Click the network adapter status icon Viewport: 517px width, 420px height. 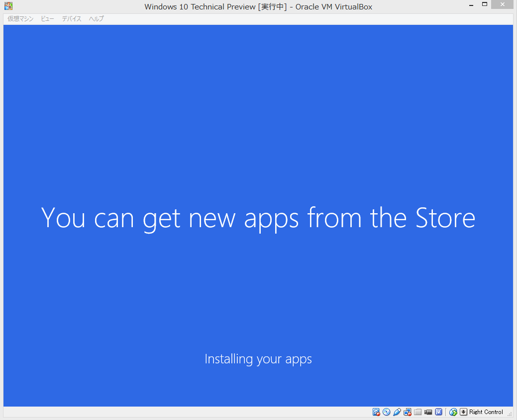pos(408,412)
